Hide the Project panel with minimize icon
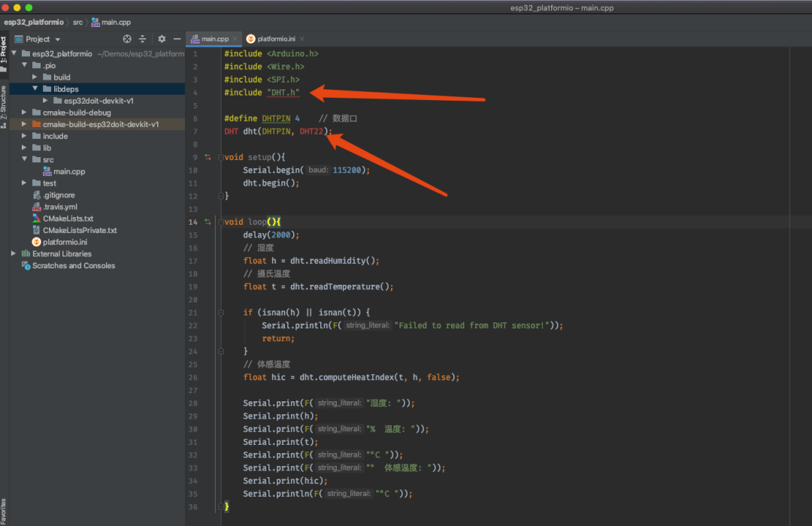Viewport: 812px width, 526px height. click(177, 39)
